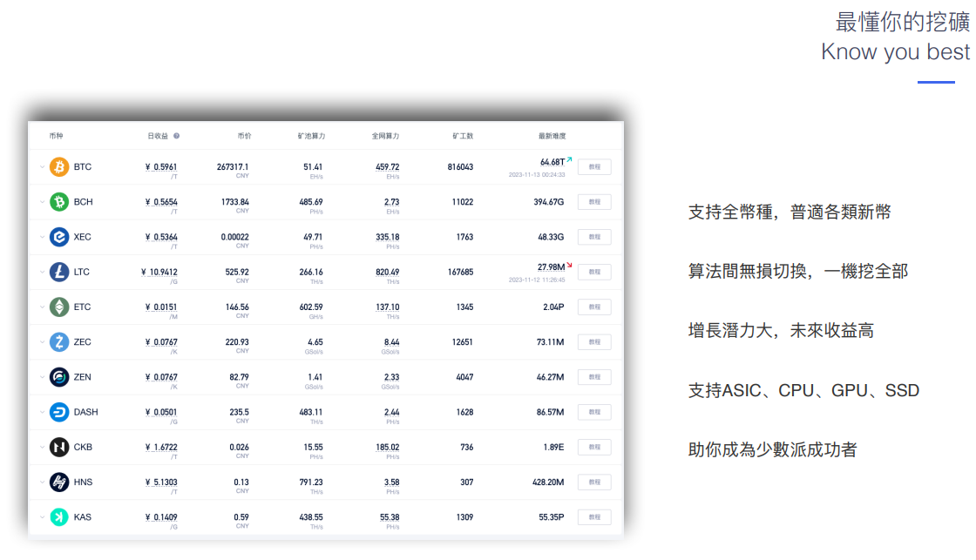The width and height of the screenshot is (976, 560).
Task: Click the 教程 button in ETC row
Action: 594,307
